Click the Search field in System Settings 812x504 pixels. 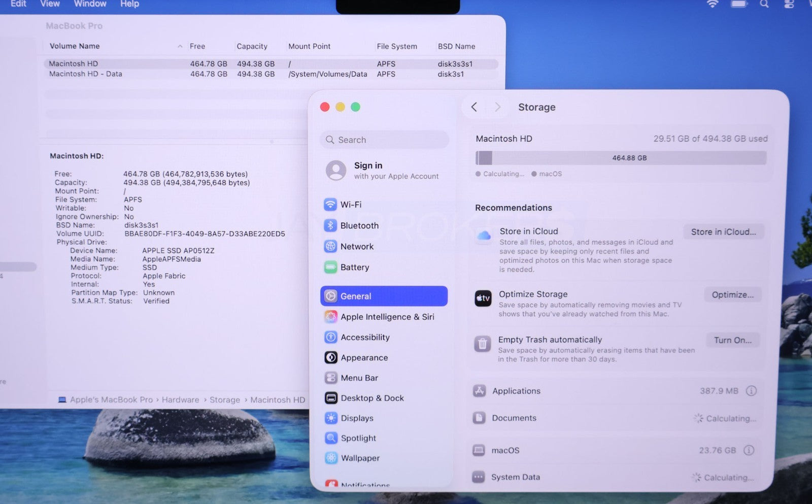[385, 140]
